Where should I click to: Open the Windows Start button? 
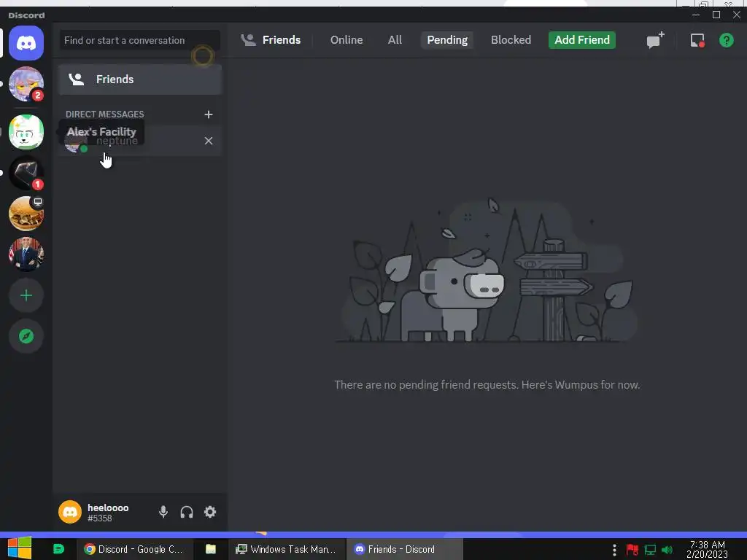click(x=20, y=548)
